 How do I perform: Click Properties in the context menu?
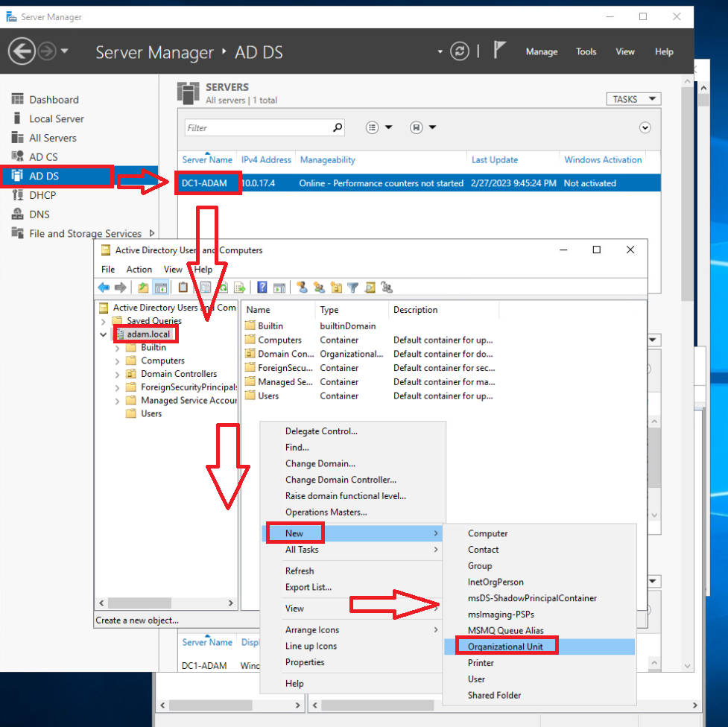(x=305, y=662)
